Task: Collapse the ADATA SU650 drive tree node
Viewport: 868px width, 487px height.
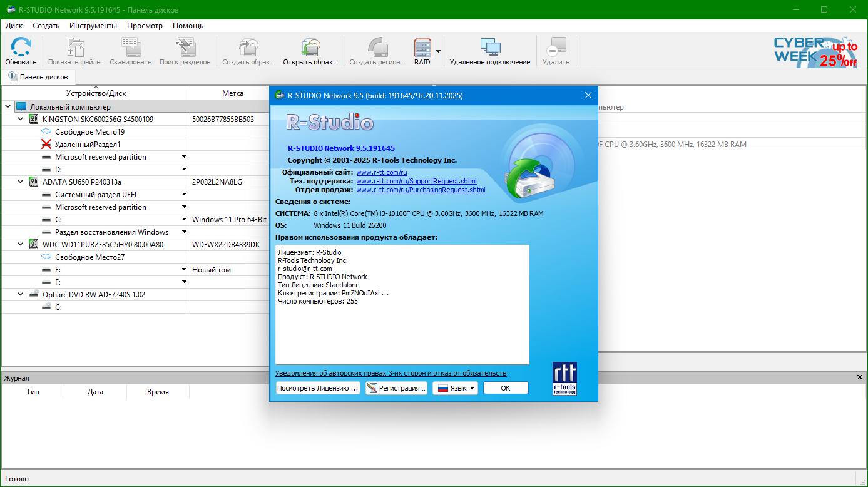Action: [20, 182]
